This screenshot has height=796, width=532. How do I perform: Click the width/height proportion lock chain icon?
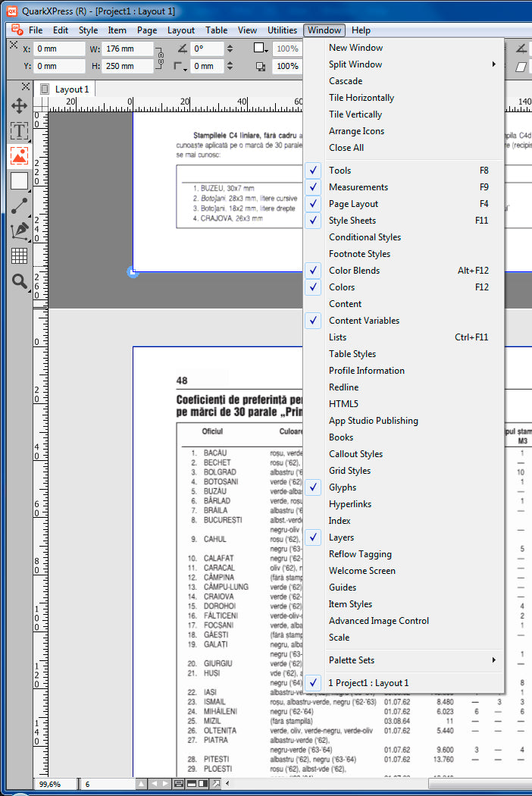point(160,58)
